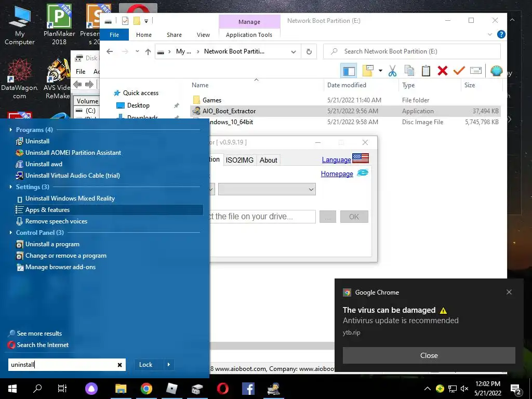Switch to the About tab
The image size is (532, 399).
(x=269, y=160)
